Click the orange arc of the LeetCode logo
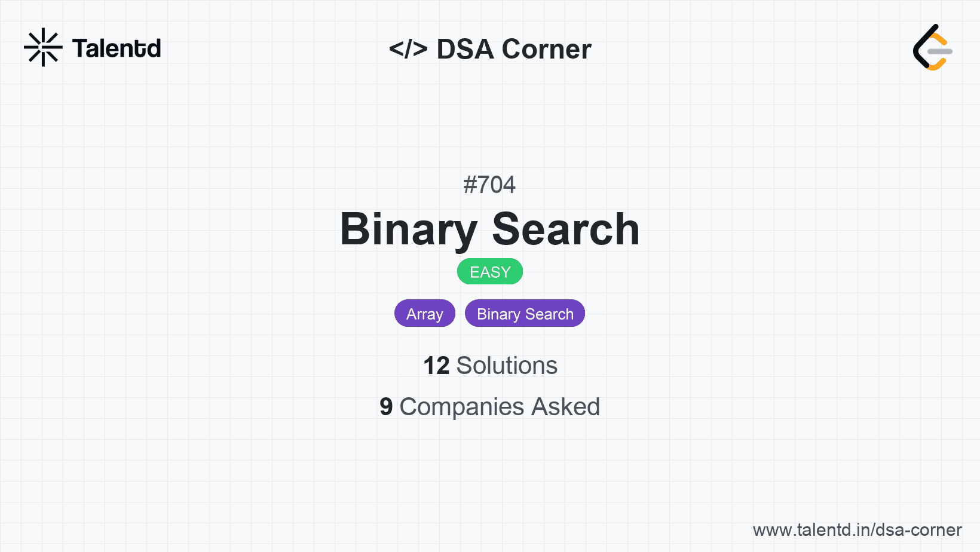The width and height of the screenshot is (980, 552). (939, 38)
